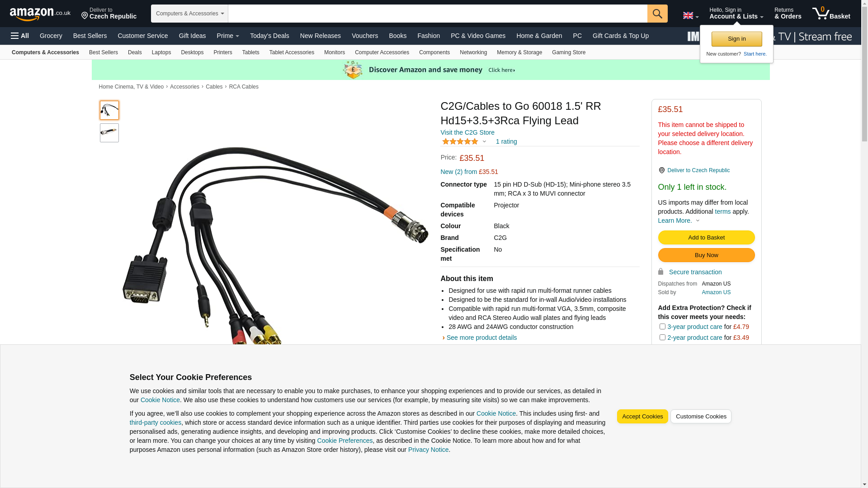Open the Visit the C2G Store link

tap(467, 132)
